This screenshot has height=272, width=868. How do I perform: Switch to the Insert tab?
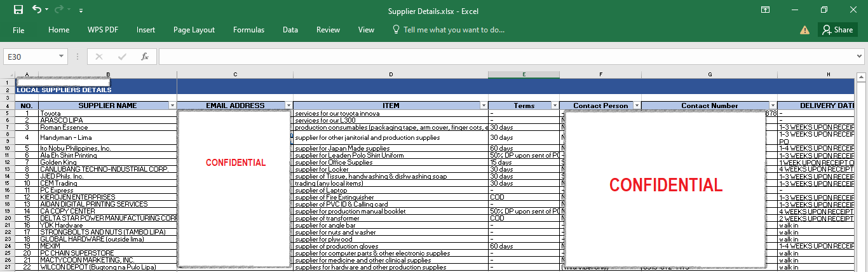tap(146, 30)
